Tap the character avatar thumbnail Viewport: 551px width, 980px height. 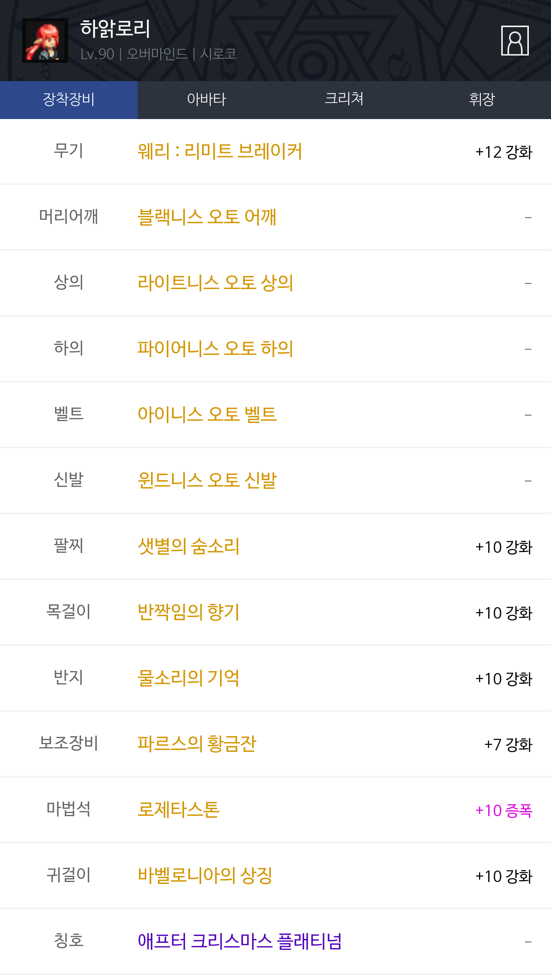coord(45,41)
